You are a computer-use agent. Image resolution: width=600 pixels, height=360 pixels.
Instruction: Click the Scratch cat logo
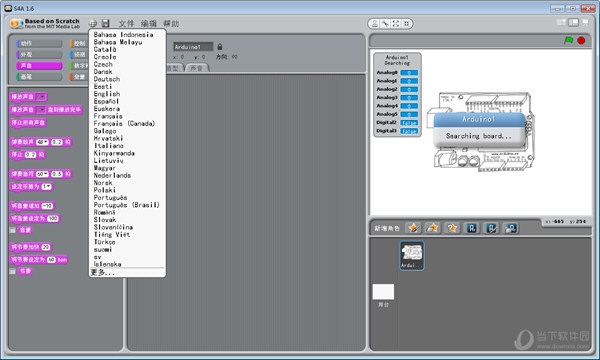point(16,24)
